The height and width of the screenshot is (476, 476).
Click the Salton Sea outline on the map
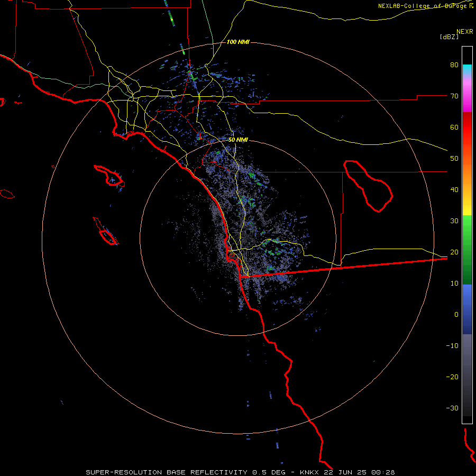coord(368,186)
